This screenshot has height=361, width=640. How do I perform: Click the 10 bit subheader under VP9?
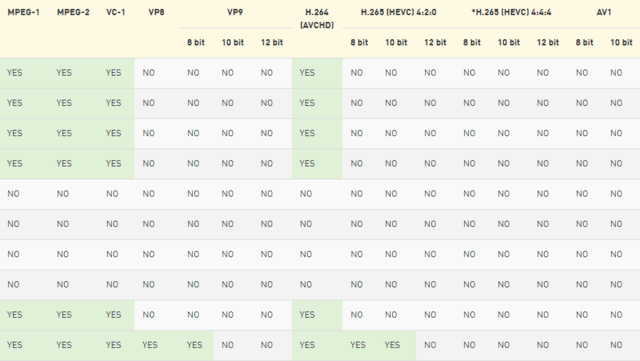pyautogui.click(x=233, y=42)
